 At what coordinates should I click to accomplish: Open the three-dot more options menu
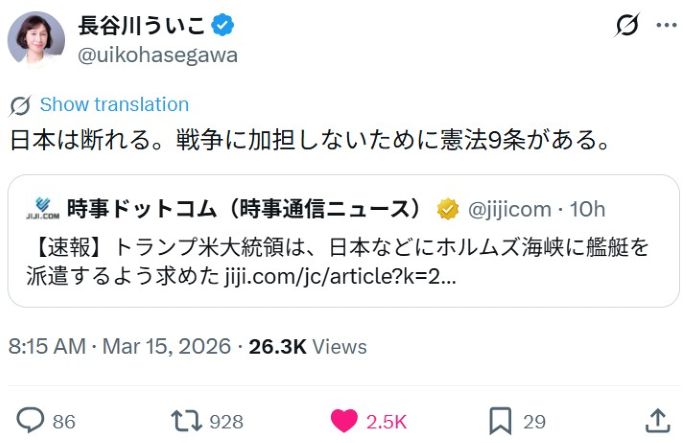(x=665, y=25)
